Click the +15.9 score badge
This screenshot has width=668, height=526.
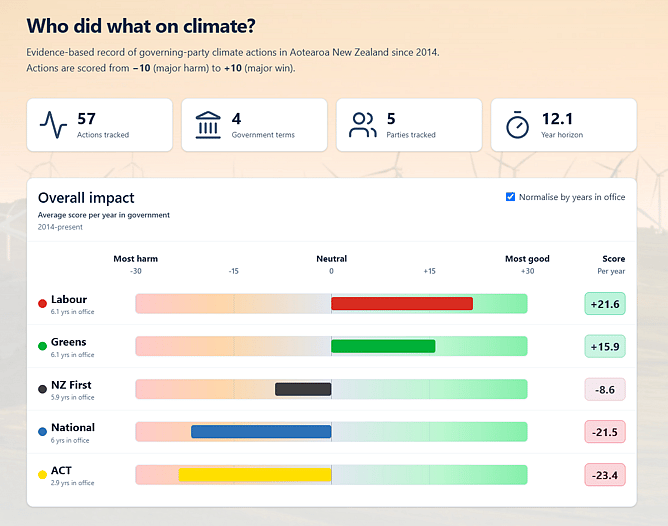(605, 346)
